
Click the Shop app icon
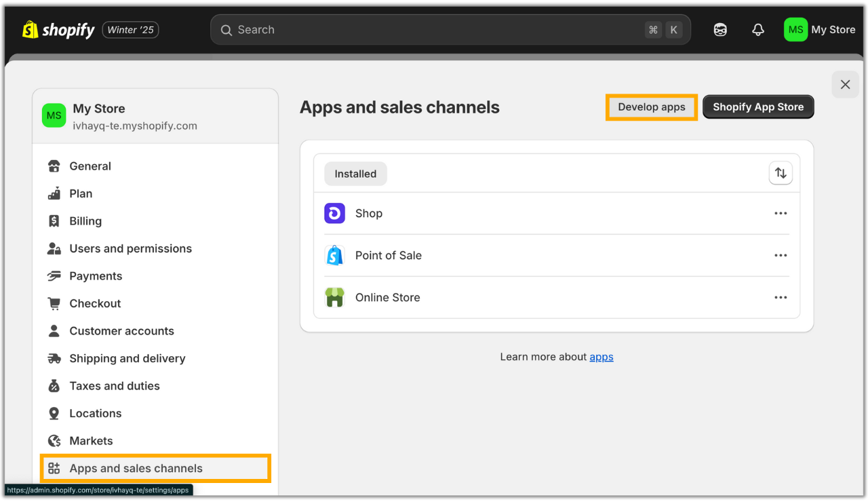[334, 214]
